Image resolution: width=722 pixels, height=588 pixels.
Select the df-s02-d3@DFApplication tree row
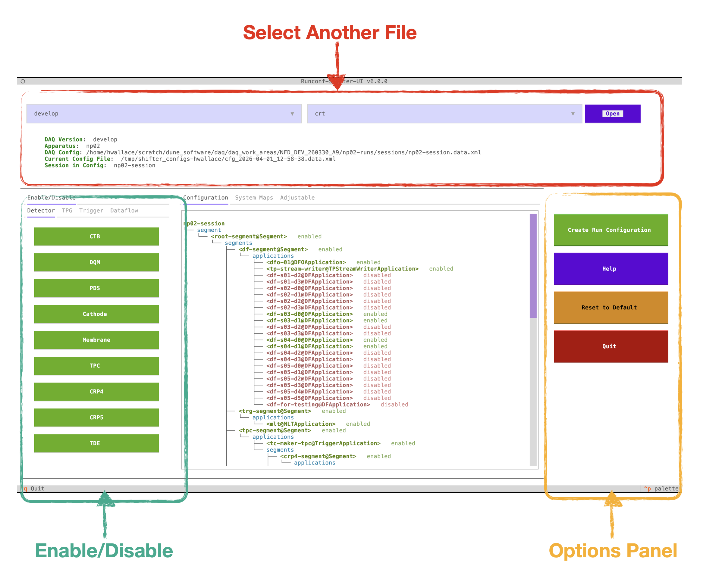pyautogui.click(x=328, y=308)
